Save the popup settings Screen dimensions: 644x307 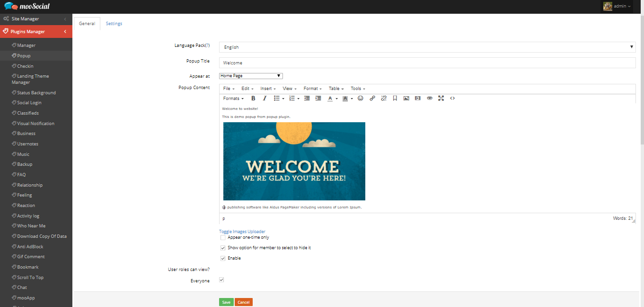226,302
